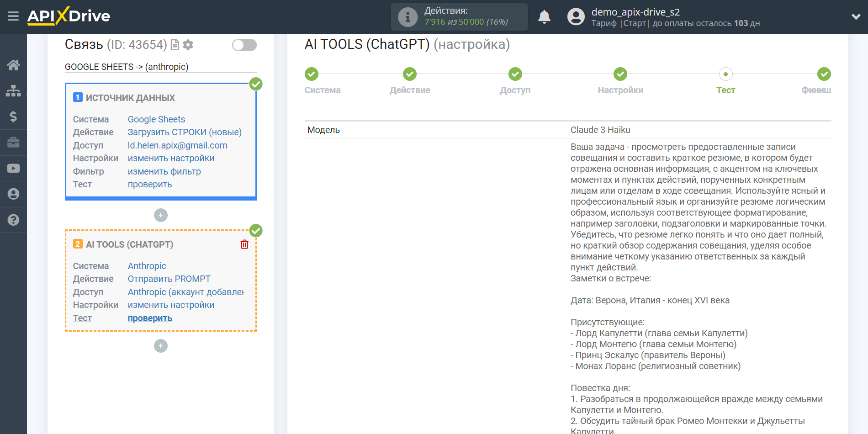Add step with plus button between blocks
This screenshot has width=868, height=434.
coord(161,215)
